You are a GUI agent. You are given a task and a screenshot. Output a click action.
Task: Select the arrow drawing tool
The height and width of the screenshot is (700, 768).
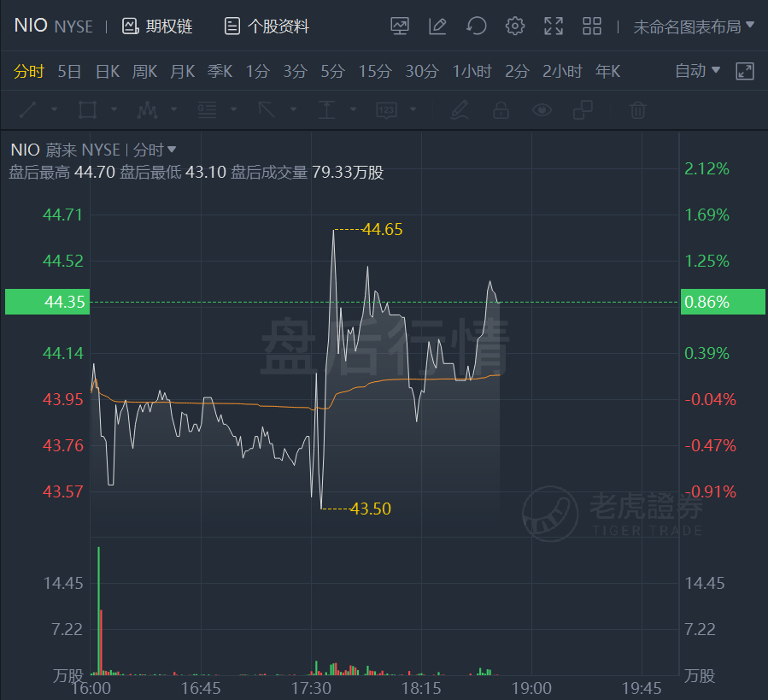267,109
